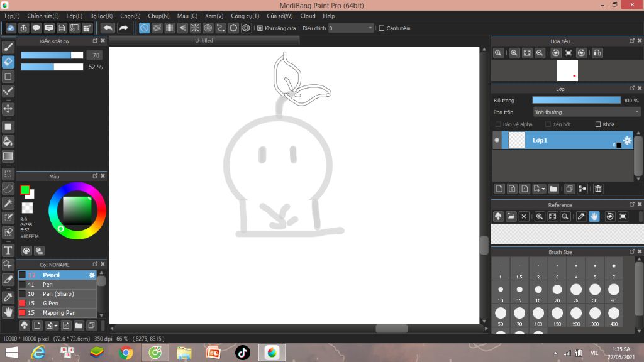Select the Brush tool in the left toolbar

(8, 47)
